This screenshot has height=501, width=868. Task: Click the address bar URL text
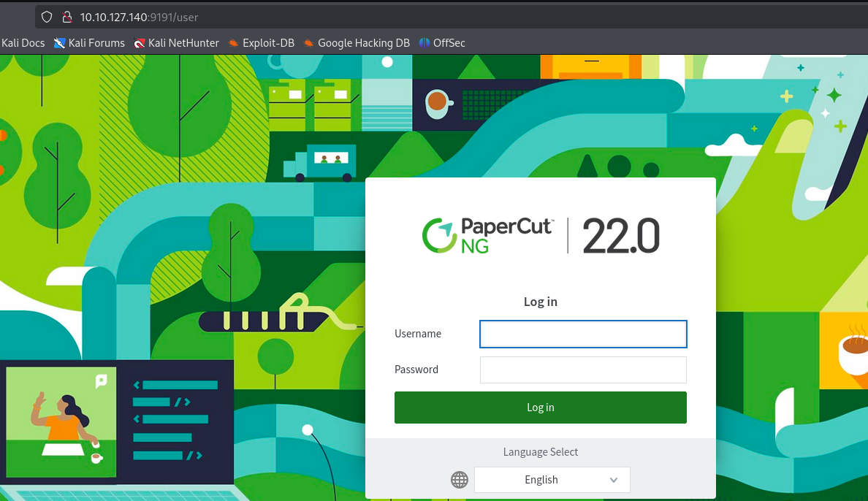tap(139, 17)
